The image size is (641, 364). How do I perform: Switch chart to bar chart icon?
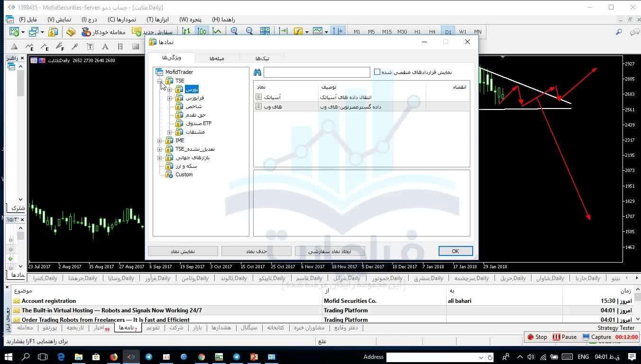coord(186,31)
